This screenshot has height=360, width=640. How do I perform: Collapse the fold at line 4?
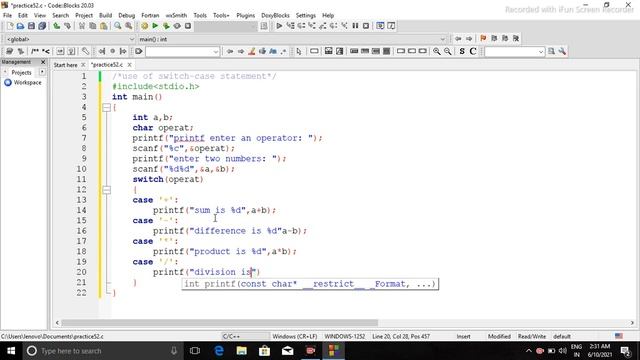107,107
